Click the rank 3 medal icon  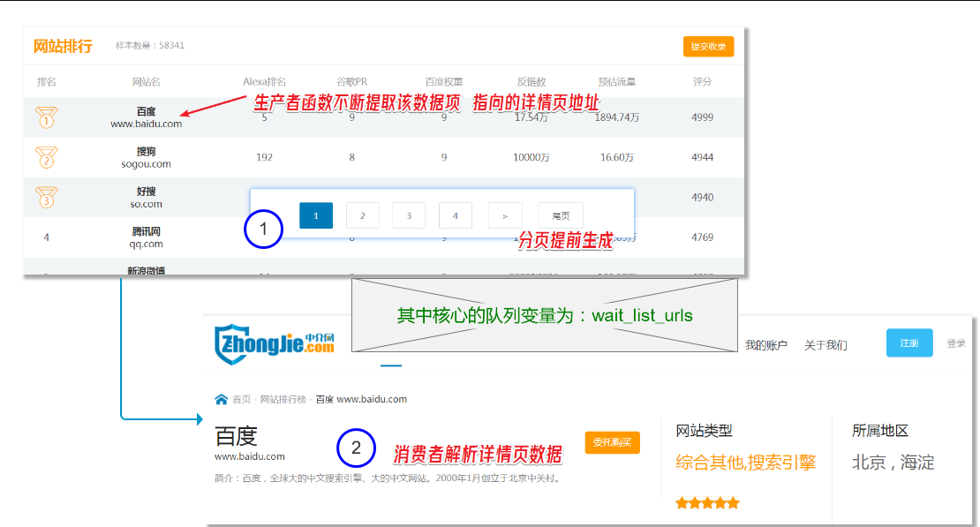46,197
